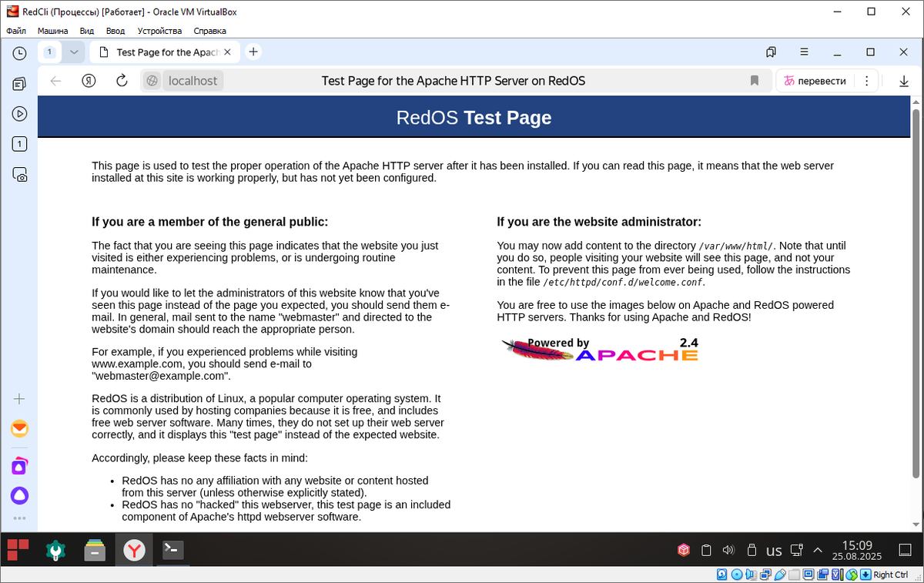
Task: Open Yandex Mail icon in sidebar
Action: (20, 429)
